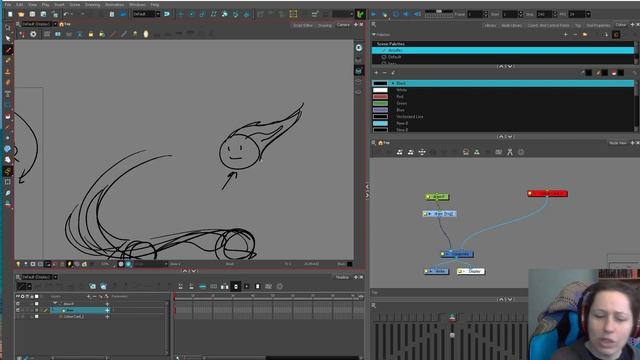Open the Default Display dropdown above Camera view

[56, 24]
